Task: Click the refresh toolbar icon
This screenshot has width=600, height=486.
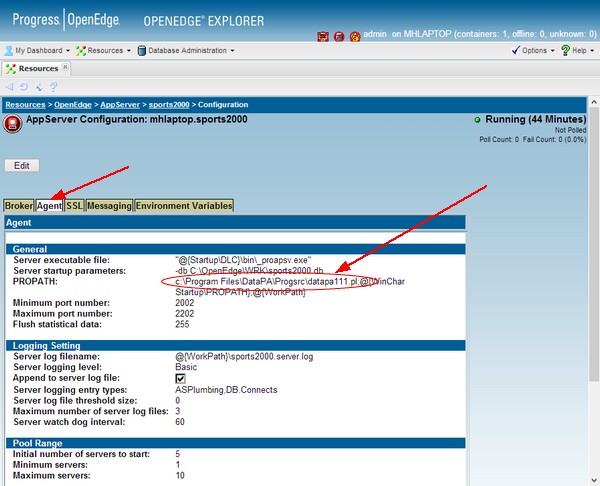Action: pyautogui.click(x=24, y=86)
